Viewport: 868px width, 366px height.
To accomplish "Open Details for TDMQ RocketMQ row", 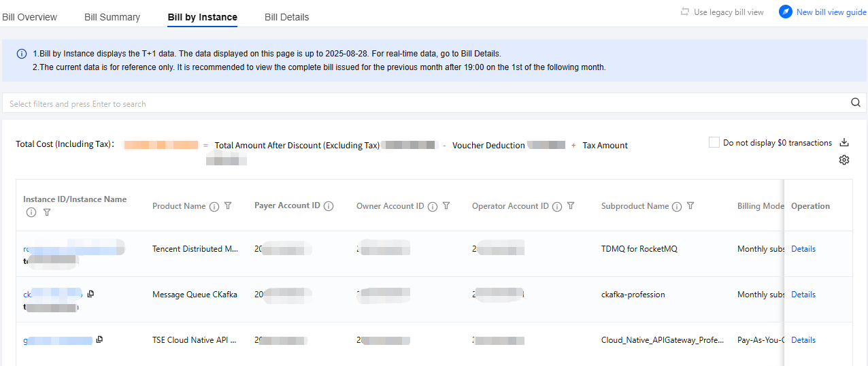I will click(803, 249).
